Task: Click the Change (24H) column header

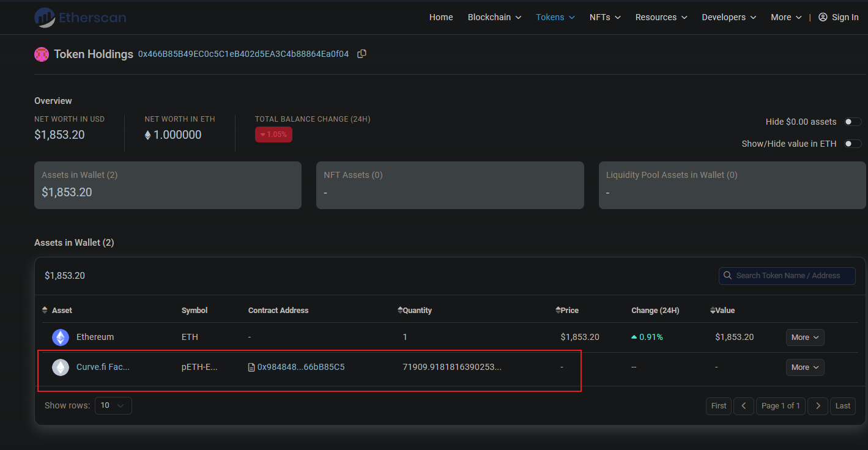Action: 655,311
